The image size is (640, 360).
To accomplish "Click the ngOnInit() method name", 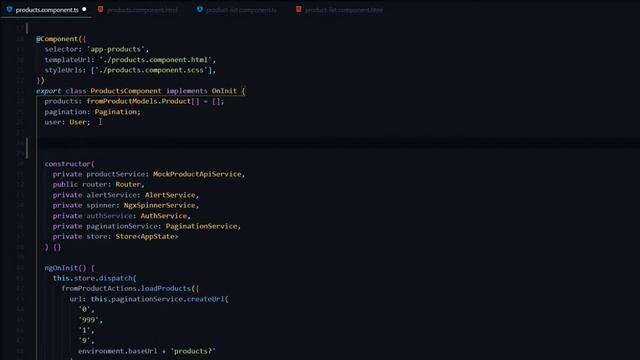I will tap(65, 268).
